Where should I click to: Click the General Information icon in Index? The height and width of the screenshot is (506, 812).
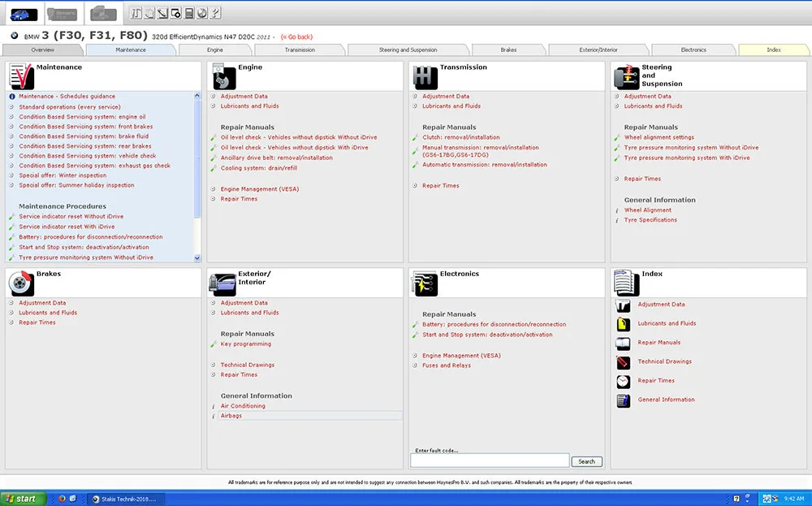624,401
